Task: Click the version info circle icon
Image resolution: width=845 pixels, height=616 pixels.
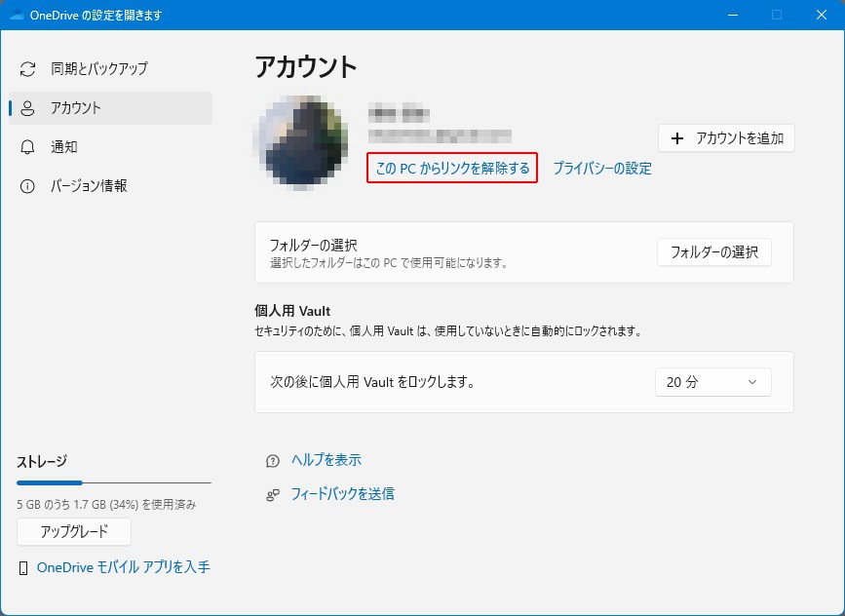Action: coord(27,186)
